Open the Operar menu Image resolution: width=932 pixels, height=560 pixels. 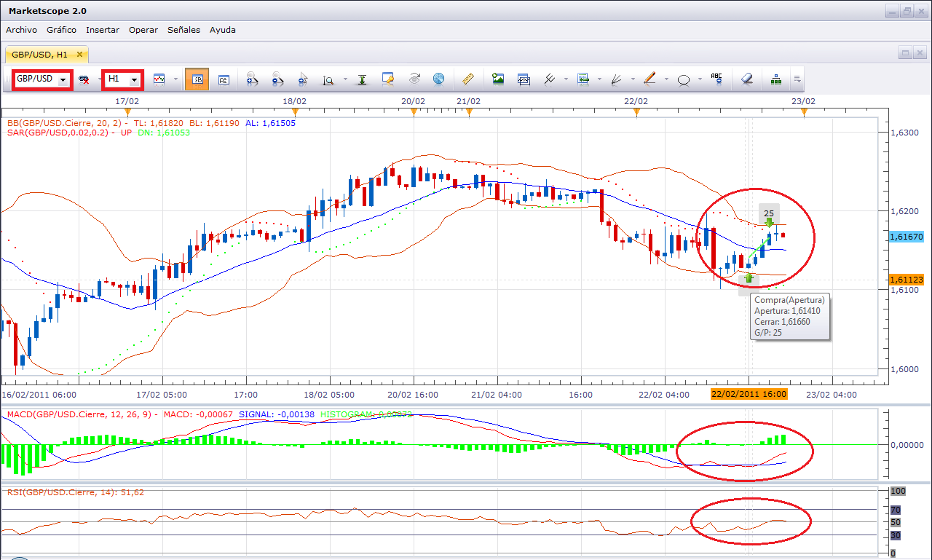point(143,30)
